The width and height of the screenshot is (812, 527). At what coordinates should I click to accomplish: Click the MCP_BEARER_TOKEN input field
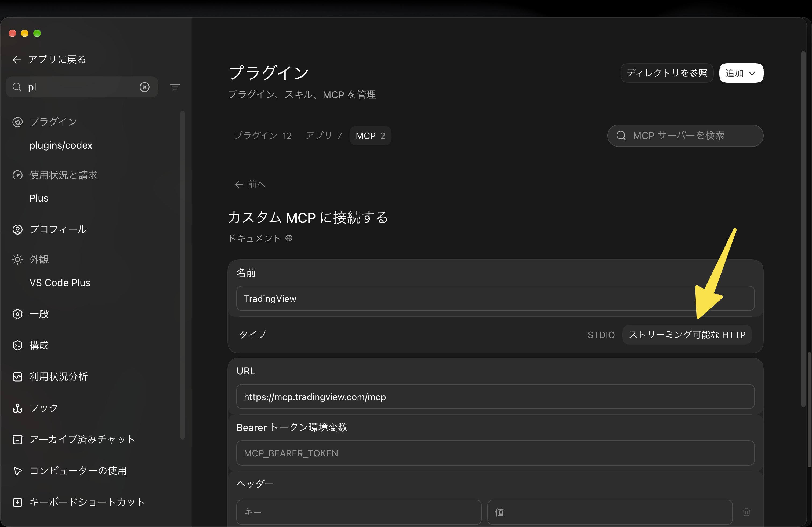(495, 453)
